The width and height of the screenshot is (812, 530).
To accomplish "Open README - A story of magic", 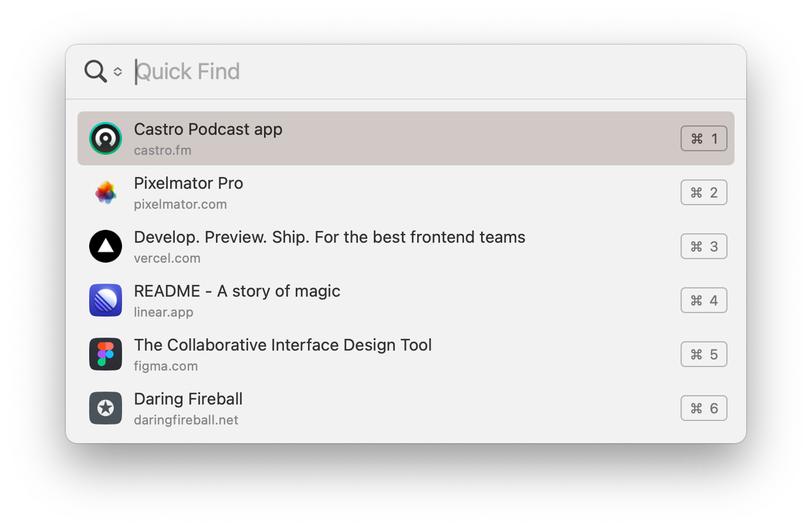I will [x=237, y=291].
